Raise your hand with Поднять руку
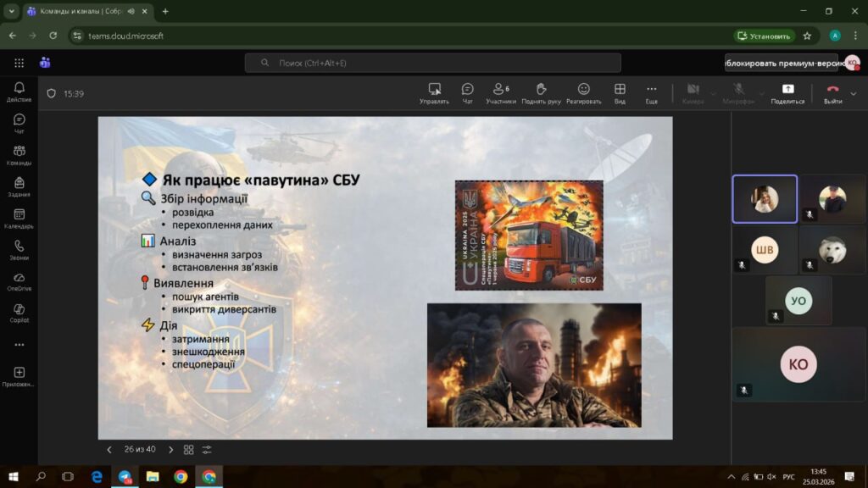 (541, 92)
